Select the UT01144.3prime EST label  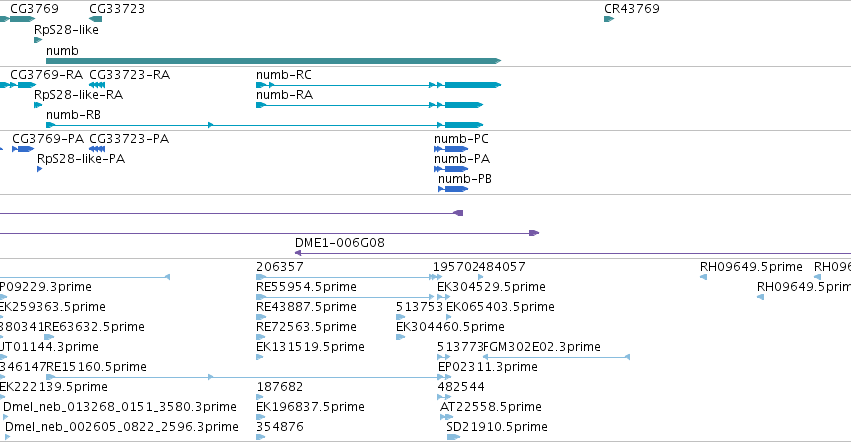[49, 347]
